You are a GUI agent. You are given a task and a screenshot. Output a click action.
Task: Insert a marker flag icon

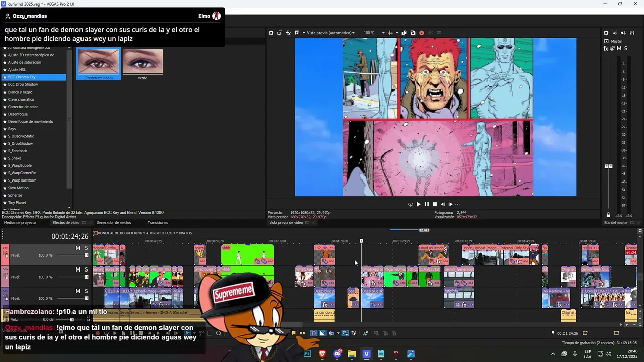(x=294, y=333)
